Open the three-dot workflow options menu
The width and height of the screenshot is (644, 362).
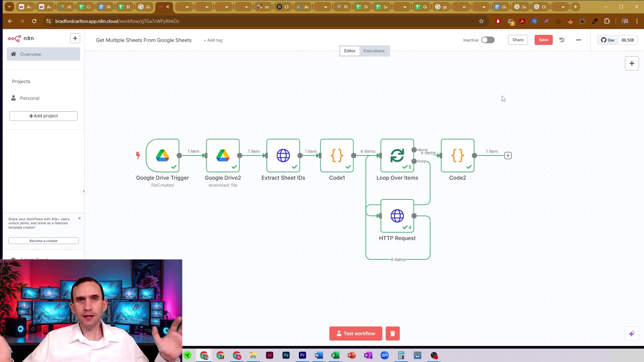(x=578, y=40)
